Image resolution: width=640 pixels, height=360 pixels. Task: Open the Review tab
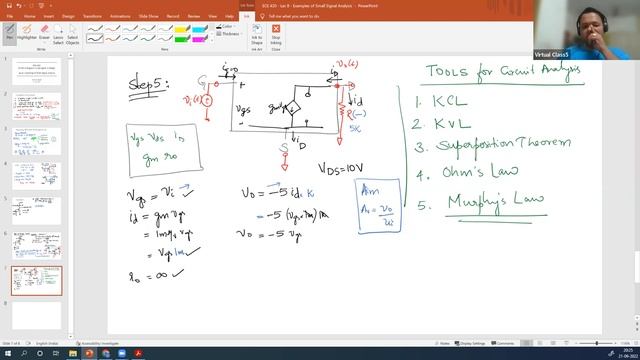[194, 16]
